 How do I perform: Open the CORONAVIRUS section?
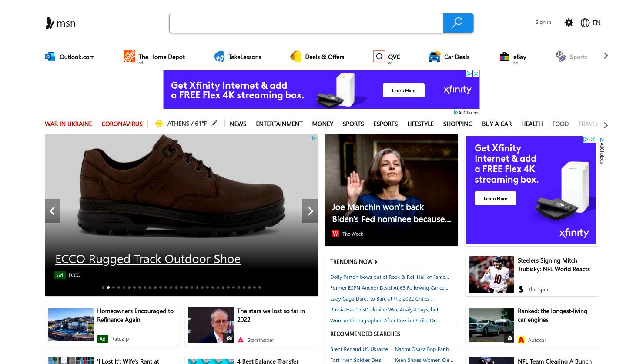click(x=122, y=124)
